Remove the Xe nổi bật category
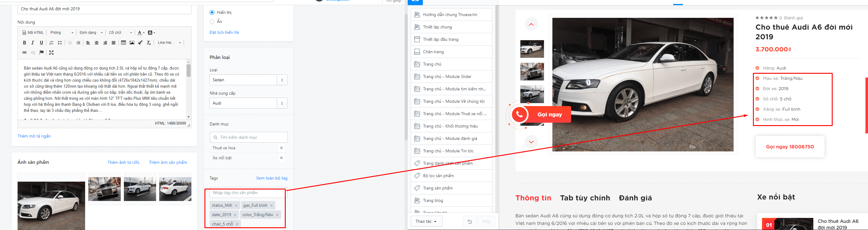The width and height of the screenshot is (868, 230). pyautogui.click(x=281, y=157)
